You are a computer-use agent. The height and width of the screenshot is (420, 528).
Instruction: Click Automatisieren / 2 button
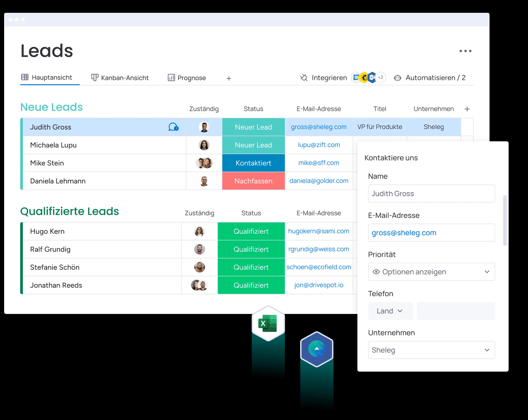click(x=435, y=78)
